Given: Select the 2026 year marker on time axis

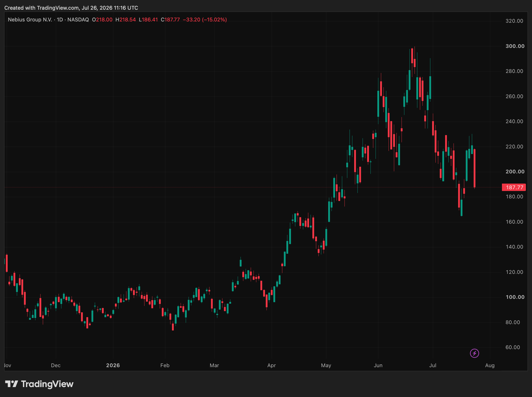Looking at the screenshot, I should 113,365.
